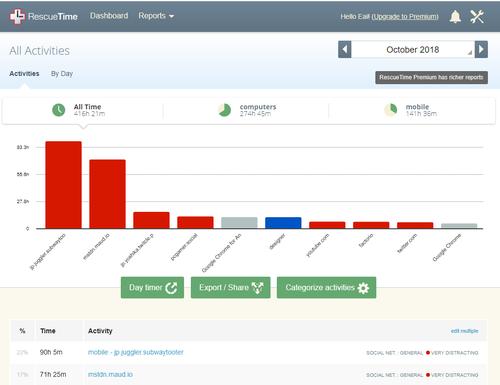This screenshot has height=385, width=500.
Task: Click the youtube.com axis label
Action: (318, 245)
